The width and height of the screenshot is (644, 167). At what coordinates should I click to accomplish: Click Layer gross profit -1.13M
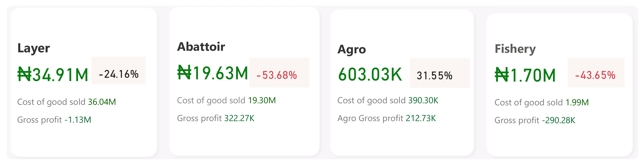click(x=54, y=120)
